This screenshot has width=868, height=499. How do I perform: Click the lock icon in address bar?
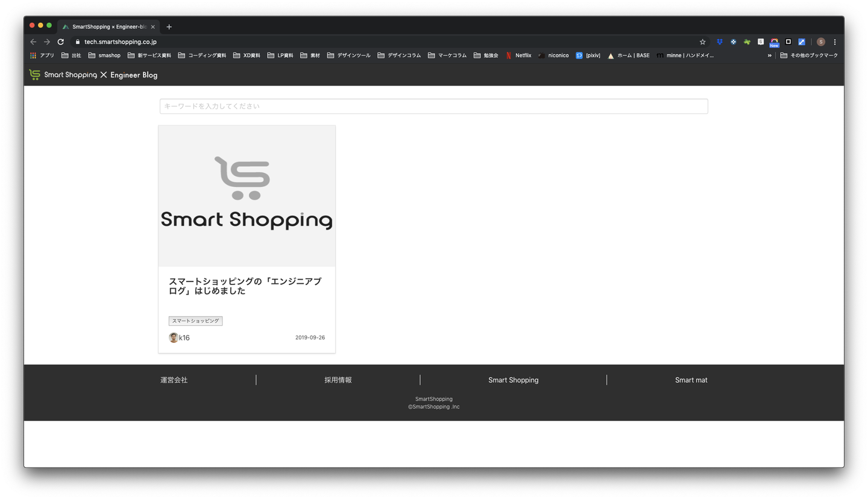(77, 42)
